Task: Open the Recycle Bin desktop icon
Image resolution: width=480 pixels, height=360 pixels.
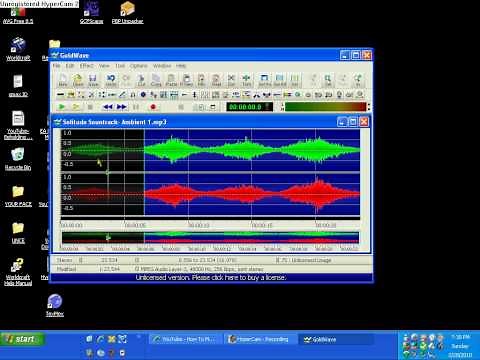Action: coord(18,159)
